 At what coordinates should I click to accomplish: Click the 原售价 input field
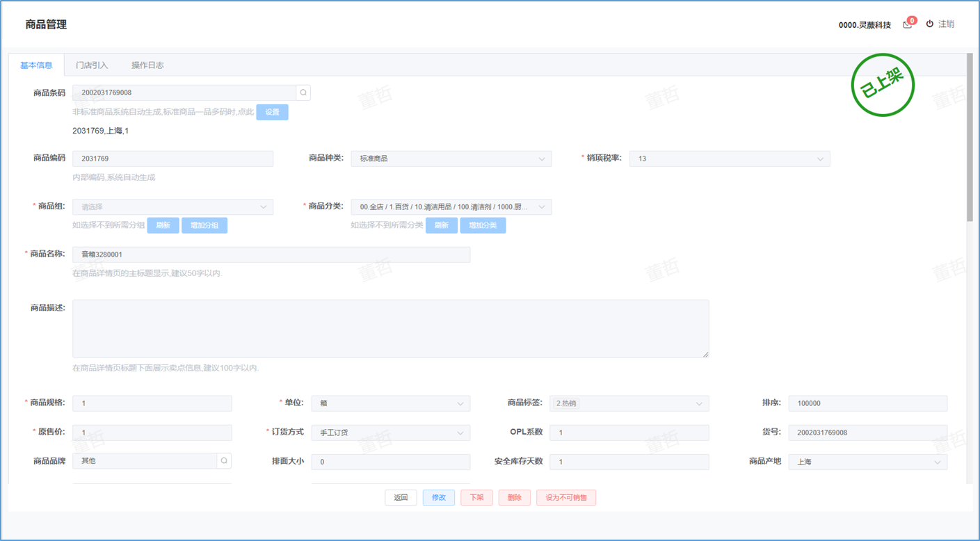pyautogui.click(x=152, y=433)
